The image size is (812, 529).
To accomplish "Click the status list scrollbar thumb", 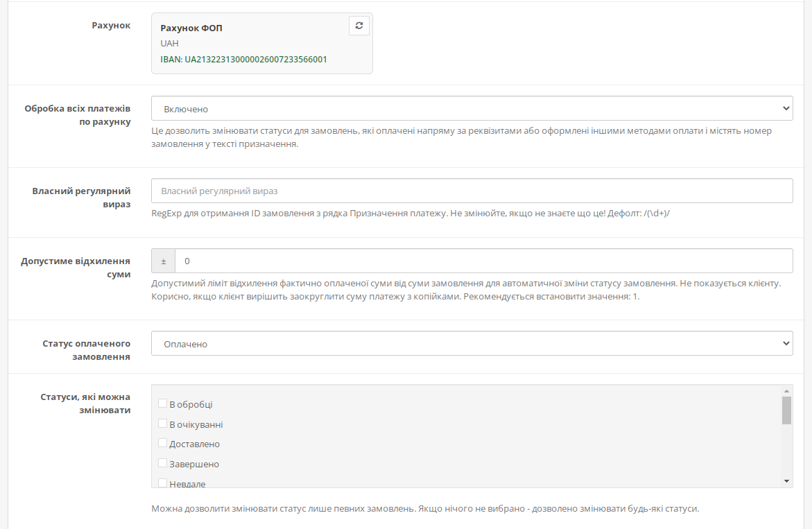I will pos(786,410).
